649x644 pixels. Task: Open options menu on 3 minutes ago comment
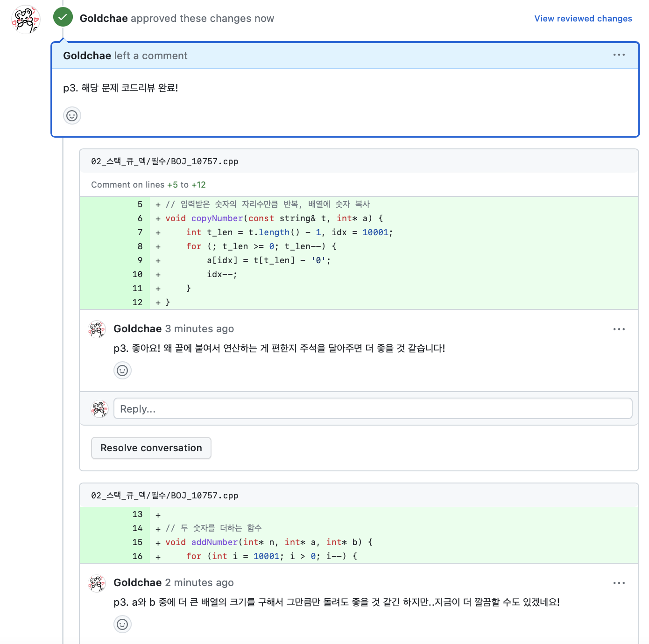619,329
